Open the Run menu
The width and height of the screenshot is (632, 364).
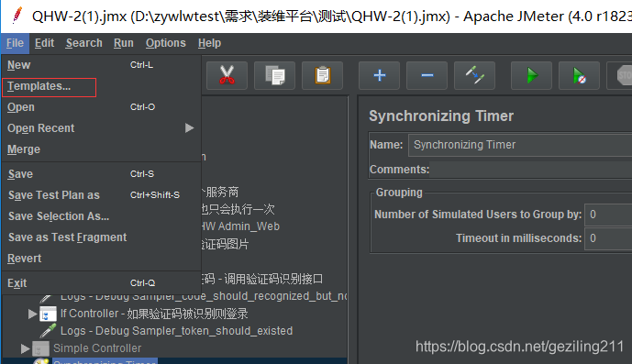click(123, 43)
